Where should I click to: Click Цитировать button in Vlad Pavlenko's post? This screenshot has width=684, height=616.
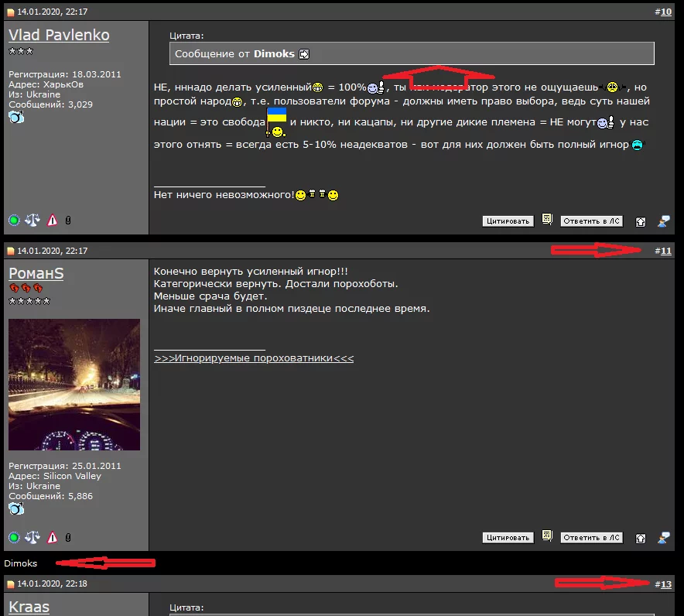pos(508,221)
